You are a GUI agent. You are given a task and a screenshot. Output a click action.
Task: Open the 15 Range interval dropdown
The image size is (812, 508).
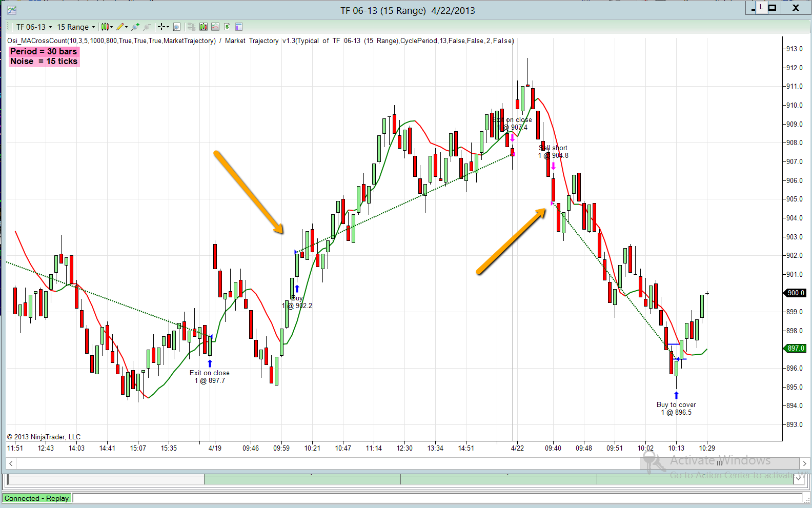click(75, 27)
